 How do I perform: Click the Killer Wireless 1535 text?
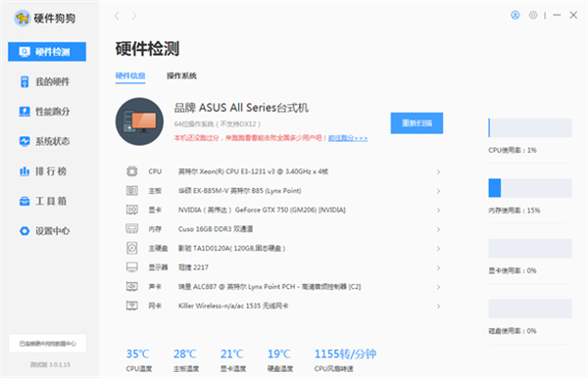click(233, 306)
